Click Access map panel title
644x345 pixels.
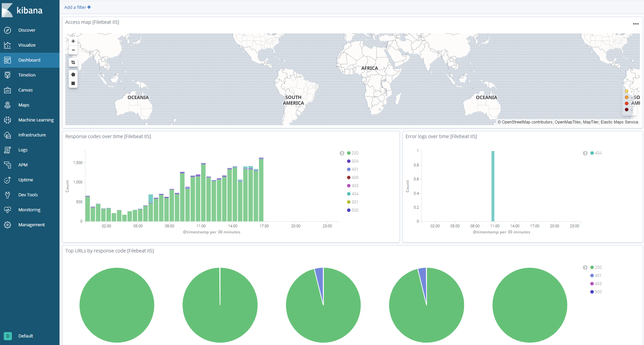pos(92,22)
